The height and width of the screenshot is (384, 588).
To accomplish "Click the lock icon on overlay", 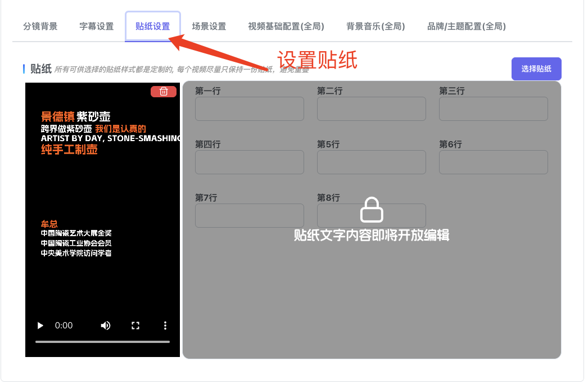I will [372, 210].
